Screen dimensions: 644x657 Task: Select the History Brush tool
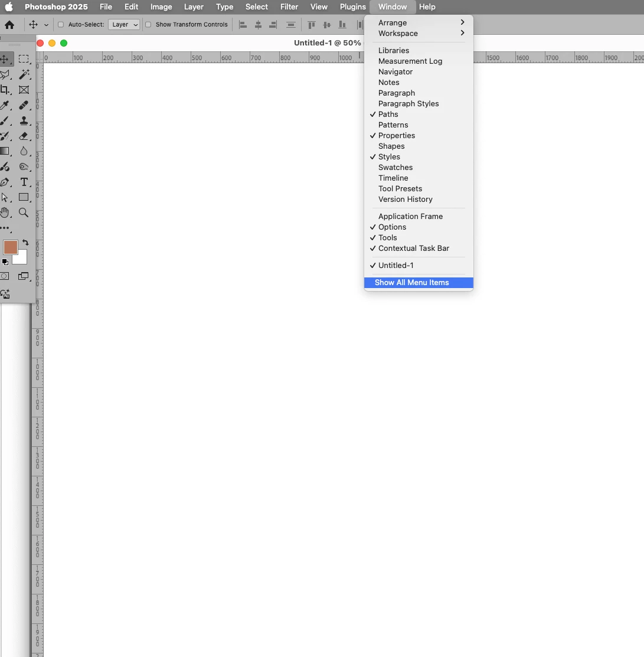[5, 136]
